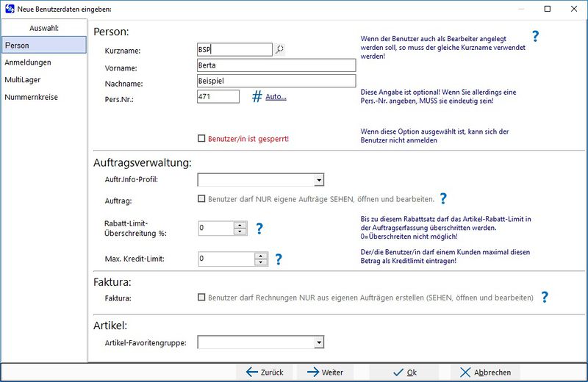This screenshot has width=588, height=382.
Task: Click help icon beside Max. Kredit-Limit
Action: (279, 259)
